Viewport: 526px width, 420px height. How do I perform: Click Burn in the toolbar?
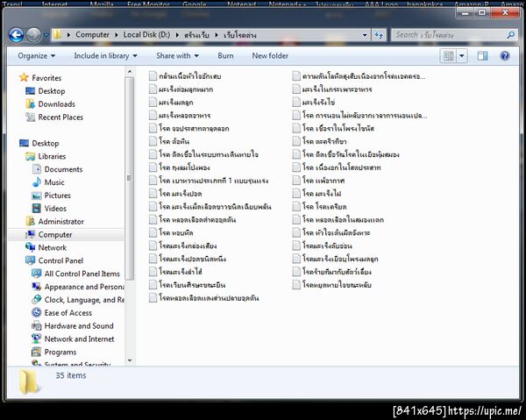[x=225, y=56]
